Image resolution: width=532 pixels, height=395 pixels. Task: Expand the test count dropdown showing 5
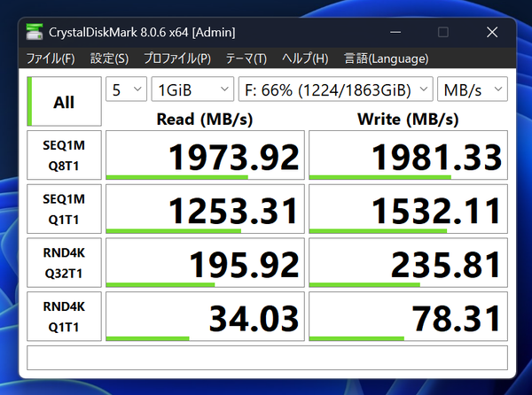tap(126, 89)
